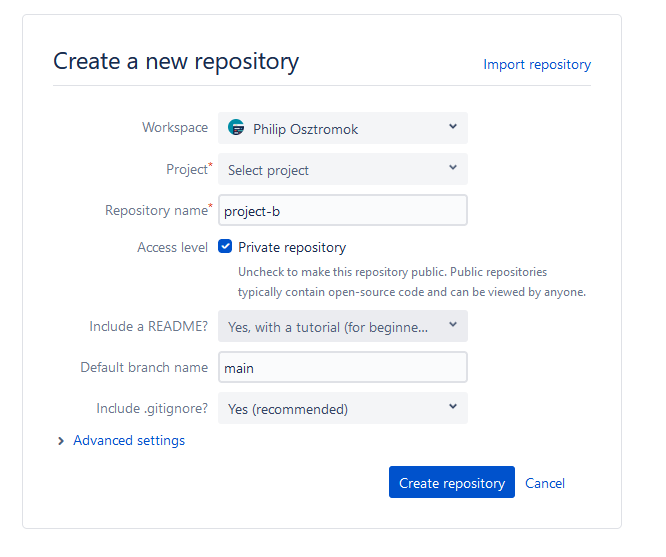This screenshot has height=557, width=666.
Task: Click the workspace avatar icon beside Philip Osztromok
Action: coord(236,127)
